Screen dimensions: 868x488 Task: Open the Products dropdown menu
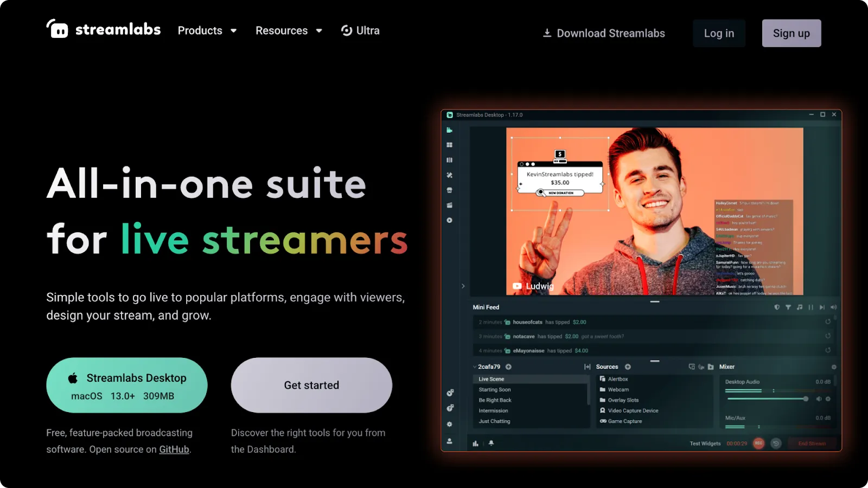pyautogui.click(x=207, y=31)
